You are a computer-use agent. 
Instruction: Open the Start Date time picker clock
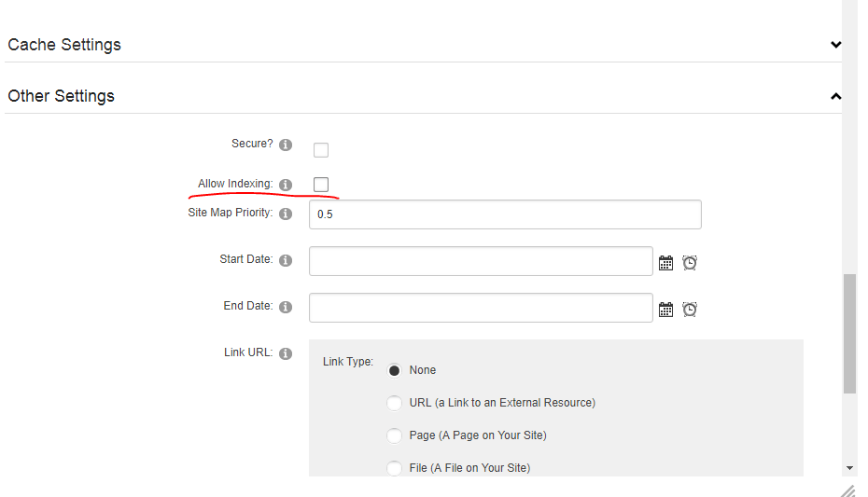[690, 263]
